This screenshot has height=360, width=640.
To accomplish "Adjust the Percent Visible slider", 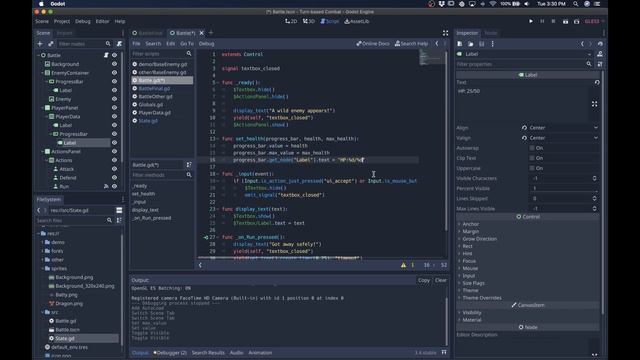I will (x=564, y=189).
